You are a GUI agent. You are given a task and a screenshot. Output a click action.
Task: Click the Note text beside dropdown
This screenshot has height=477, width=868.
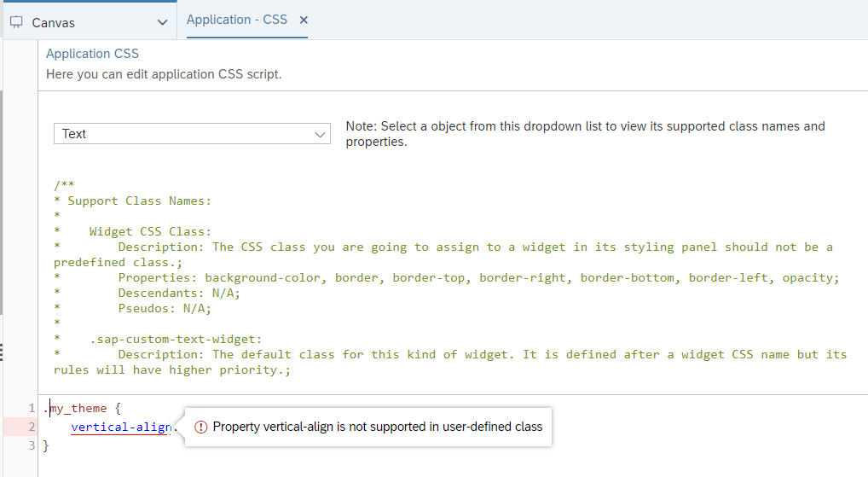585,134
